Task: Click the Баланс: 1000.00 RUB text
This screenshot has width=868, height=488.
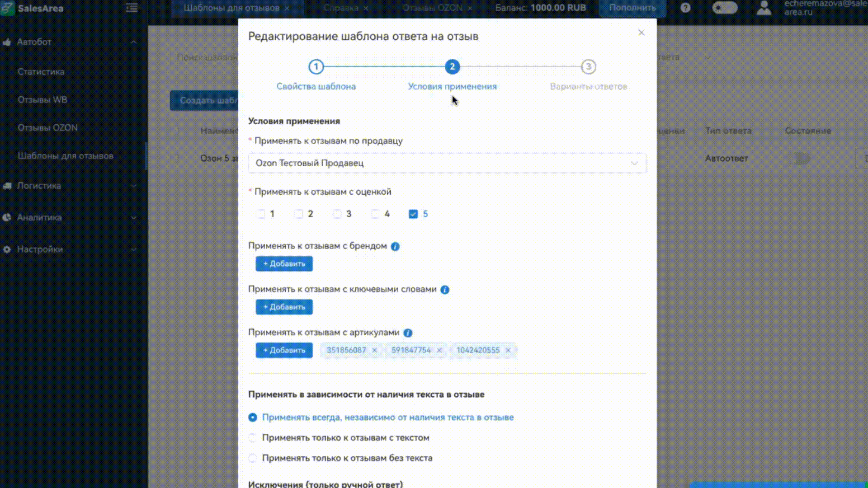Action: tap(541, 8)
